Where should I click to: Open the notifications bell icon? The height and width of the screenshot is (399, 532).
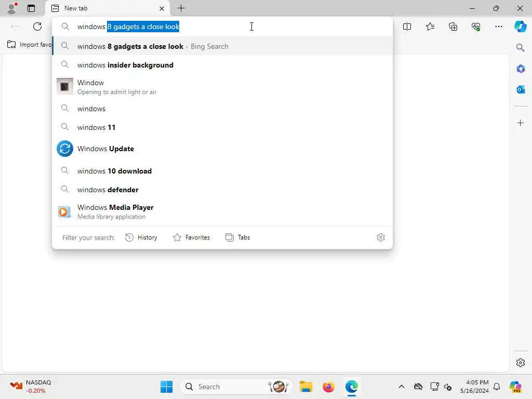(x=497, y=387)
